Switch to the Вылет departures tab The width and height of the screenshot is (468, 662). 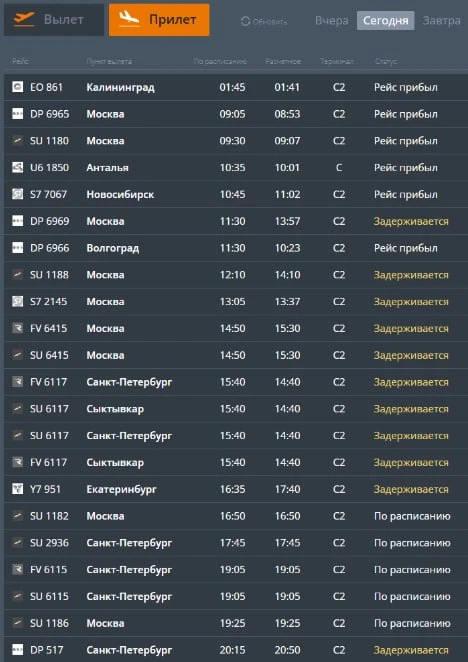(54, 20)
